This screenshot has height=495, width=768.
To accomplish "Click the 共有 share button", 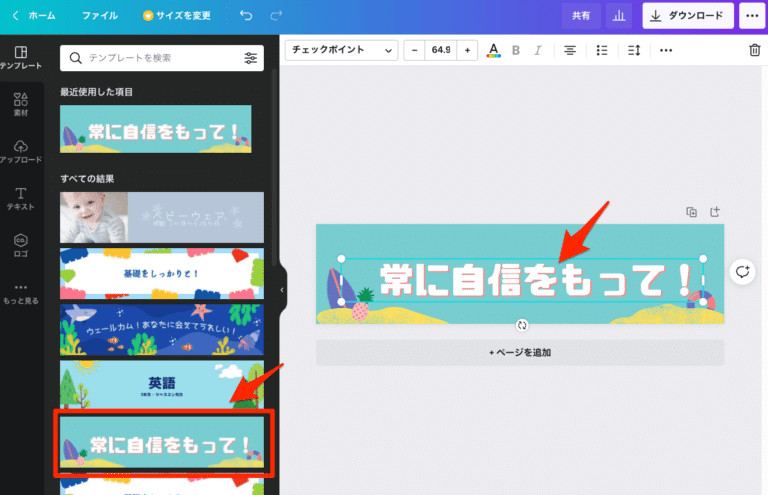I will tap(581, 16).
